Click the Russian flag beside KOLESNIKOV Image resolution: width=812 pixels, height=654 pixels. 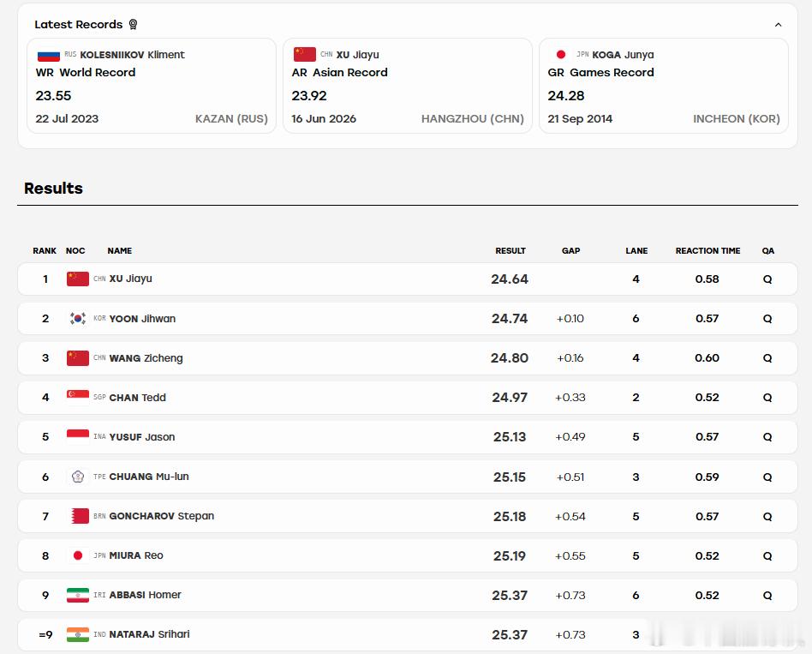(x=49, y=55)
